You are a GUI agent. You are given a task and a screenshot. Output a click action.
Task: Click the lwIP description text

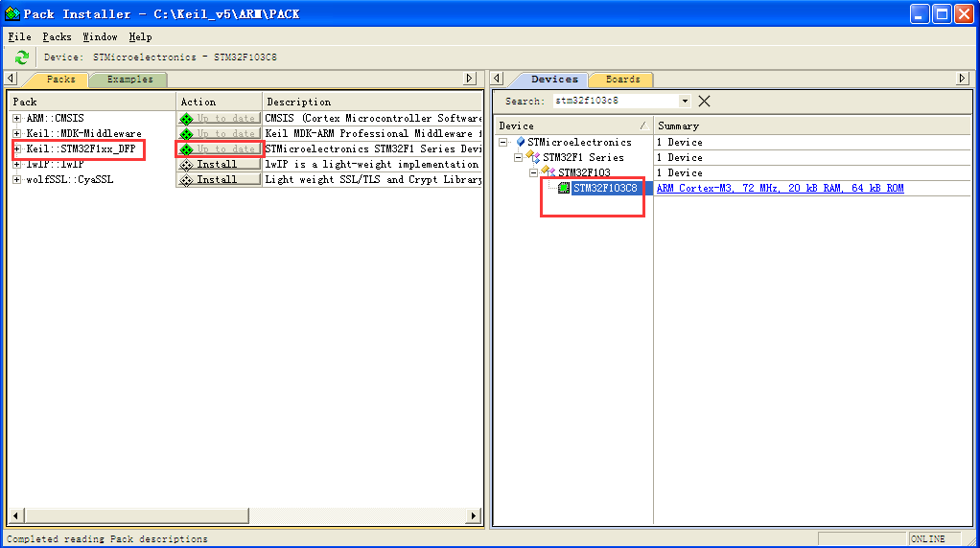(372, 164)
